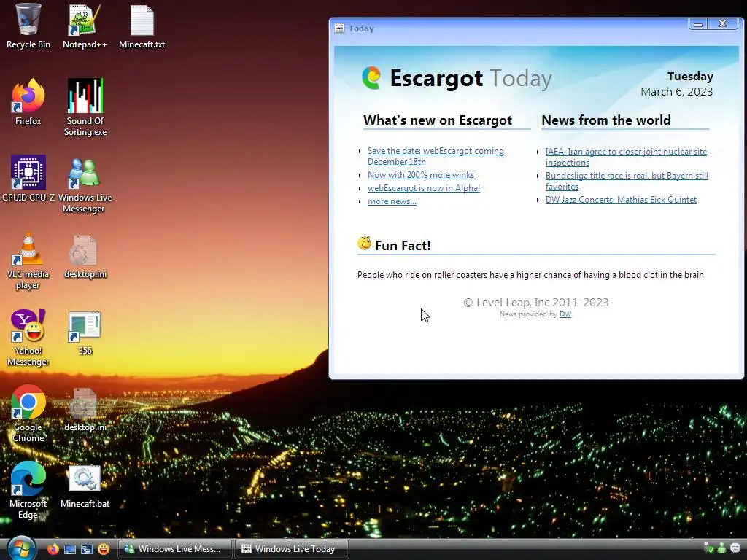Select Sound Of Sorting.exe icon
Image resolution: width=747 pixels, height=560 pixels.
85,107
